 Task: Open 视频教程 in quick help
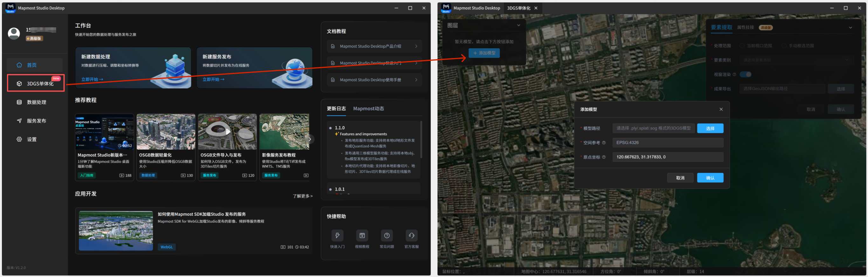[x=362, y=239]
